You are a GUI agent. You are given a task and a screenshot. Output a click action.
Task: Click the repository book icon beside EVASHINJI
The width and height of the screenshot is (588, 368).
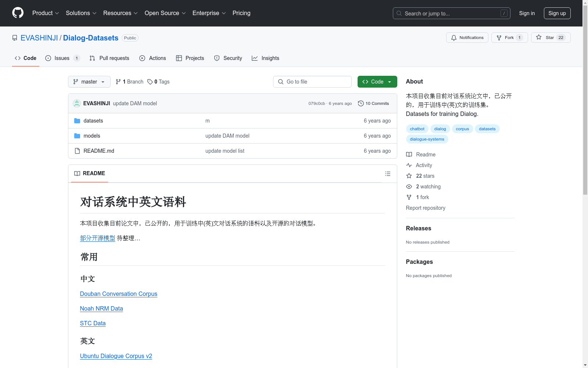pos(15,38)
